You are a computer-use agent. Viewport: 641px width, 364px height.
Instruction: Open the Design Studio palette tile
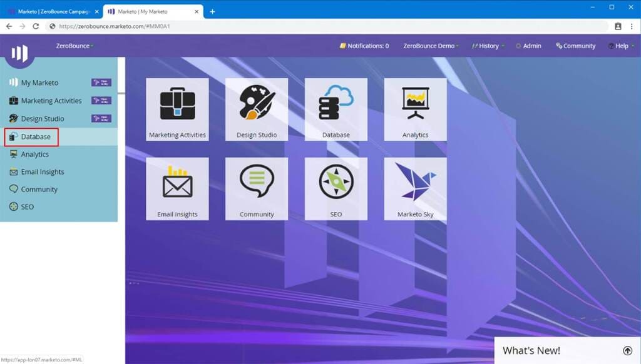point(257,109)
